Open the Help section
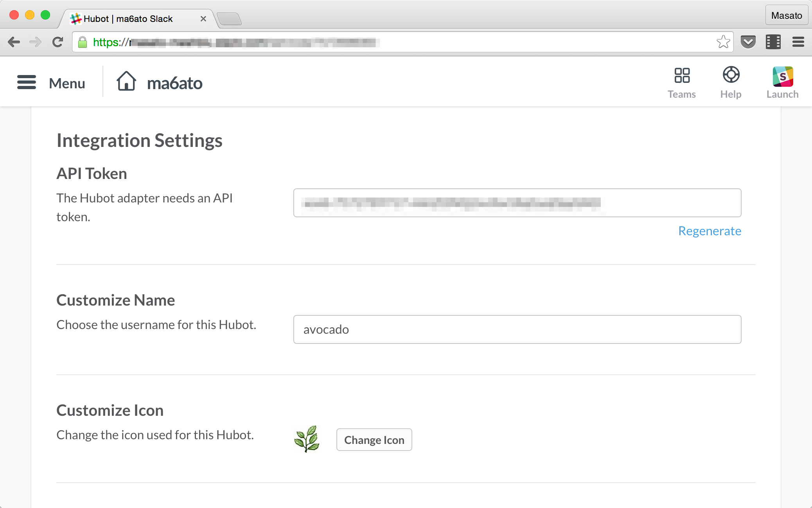 pos(731,81)
